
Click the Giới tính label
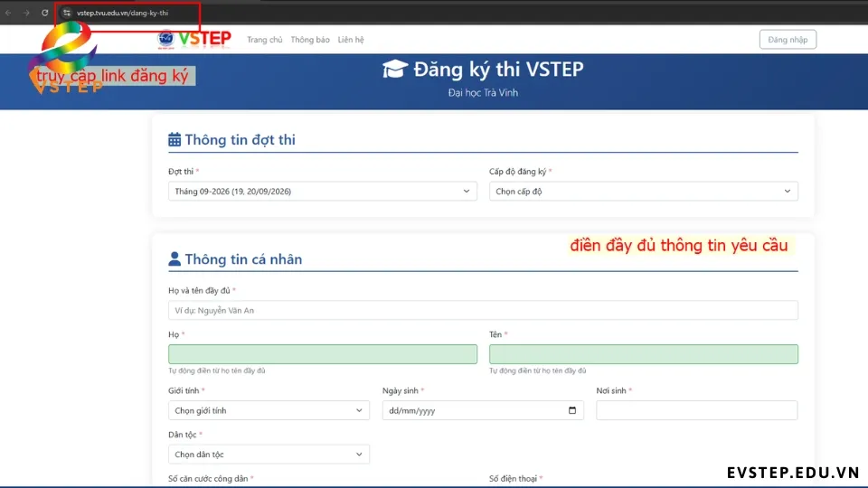point(184,390)
